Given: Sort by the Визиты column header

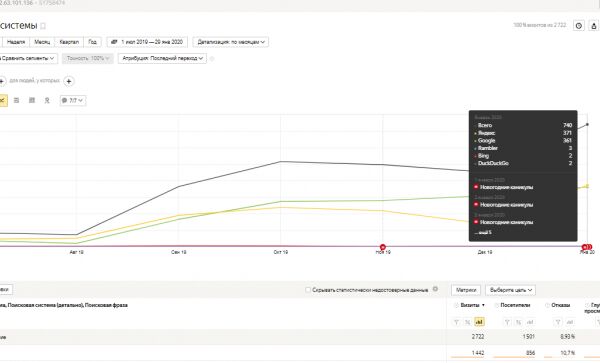Looking at the screenshot, I should [470, 305].
